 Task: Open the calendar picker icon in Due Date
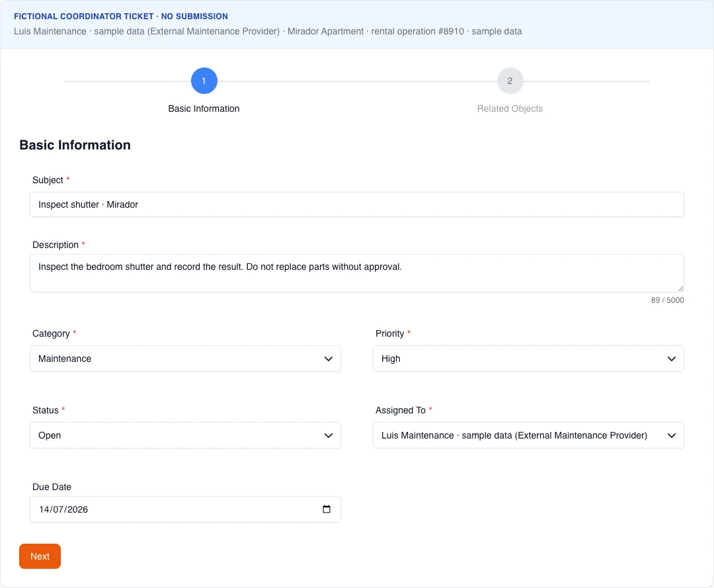click(x=327, y=509)
